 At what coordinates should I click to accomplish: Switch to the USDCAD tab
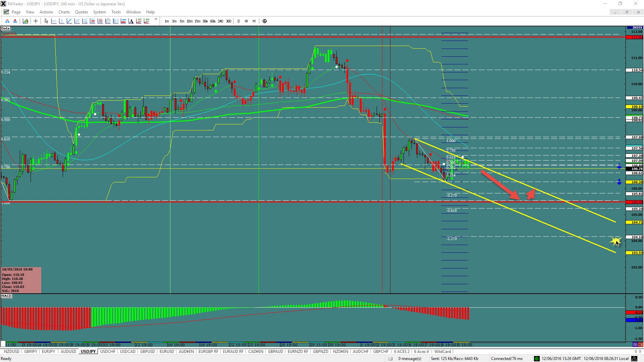(128, 352)
